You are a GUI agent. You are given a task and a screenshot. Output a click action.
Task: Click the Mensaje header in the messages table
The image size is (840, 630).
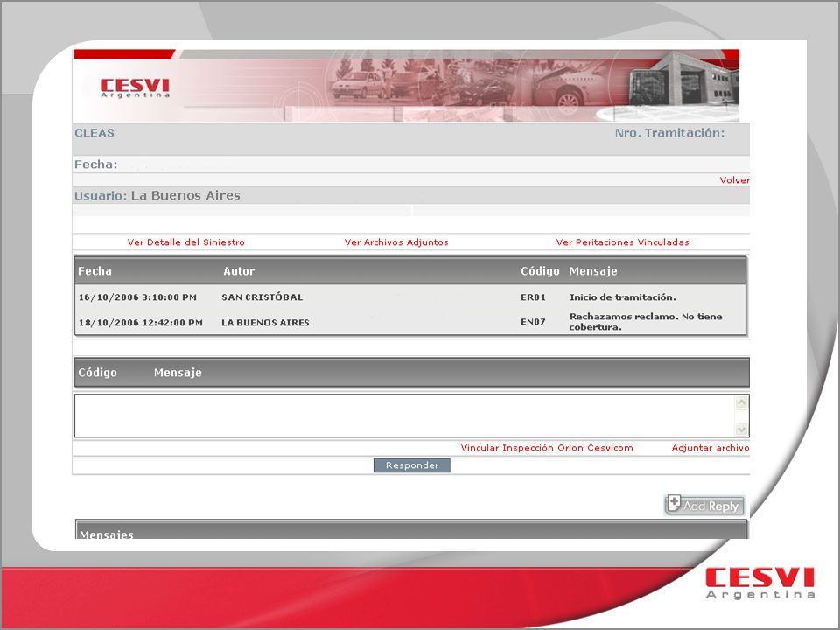click(x=593, y=271)
